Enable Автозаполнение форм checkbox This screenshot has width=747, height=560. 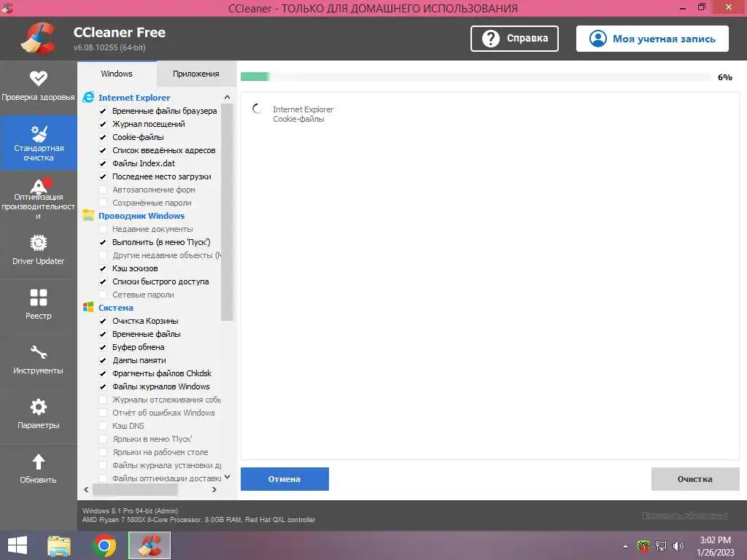[x=103, y=190]
